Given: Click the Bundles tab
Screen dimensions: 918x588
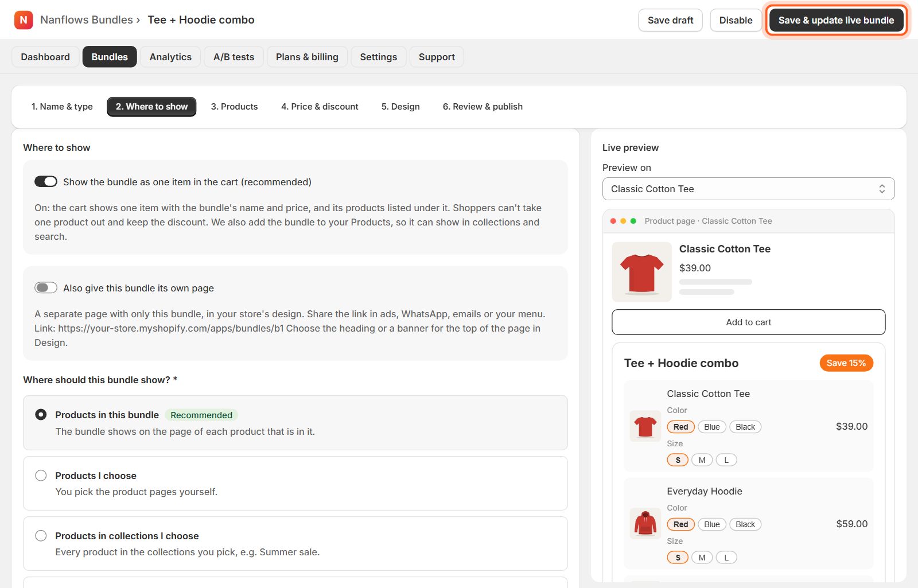Looking at the screenshot, I should 110,57.
